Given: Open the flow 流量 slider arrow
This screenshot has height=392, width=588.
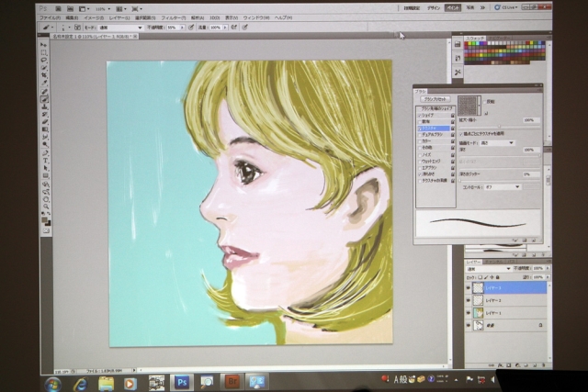Looking at the screenshot, I should (x=225, y=28).
